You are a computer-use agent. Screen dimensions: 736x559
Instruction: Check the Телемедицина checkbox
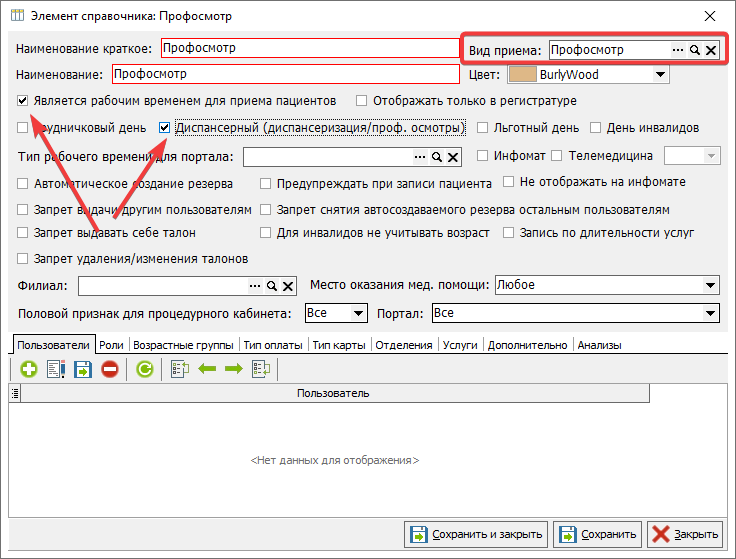pyautogui.click(x=557, y=155)
